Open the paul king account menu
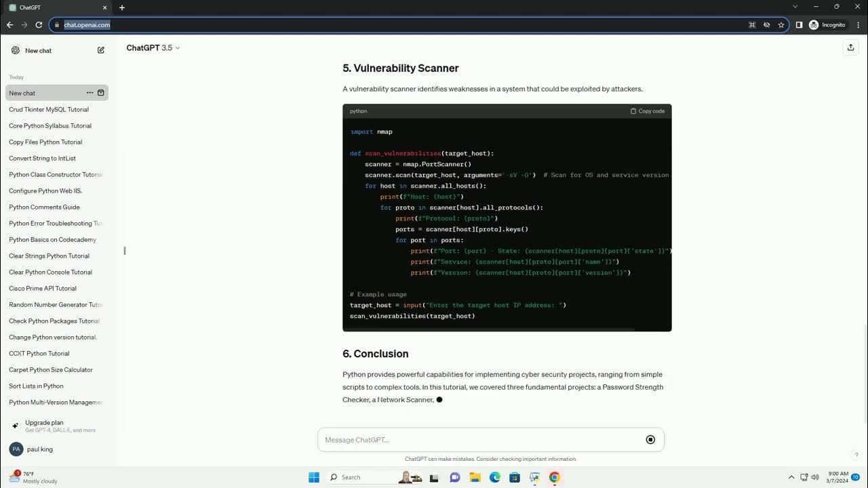Screen dimensions: 868x488 tap(57, 449)
